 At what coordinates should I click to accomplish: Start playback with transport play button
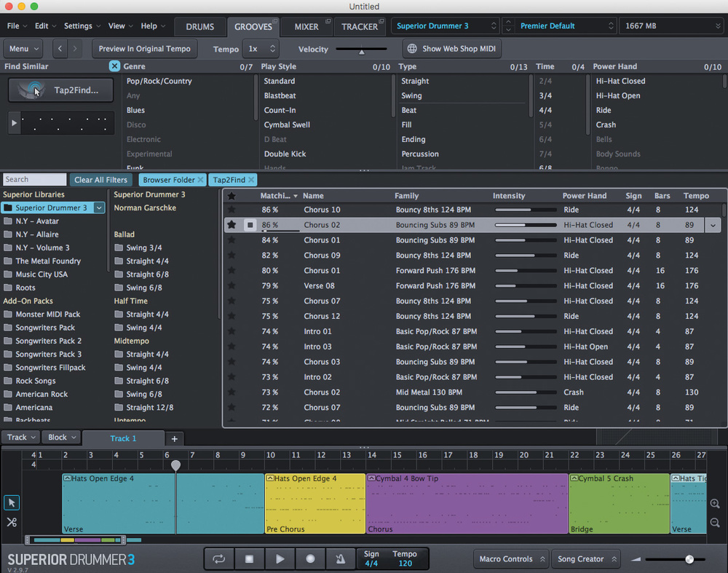tap(280, 558)
